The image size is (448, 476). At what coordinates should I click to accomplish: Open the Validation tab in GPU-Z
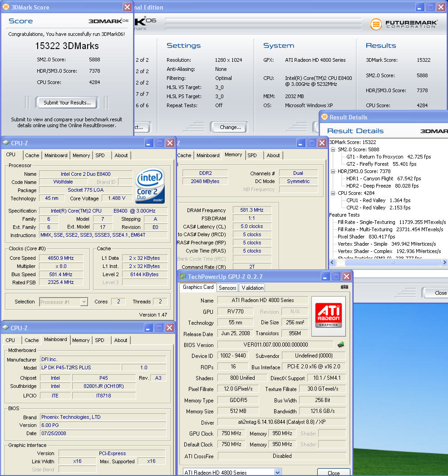[x=252, y=288]
